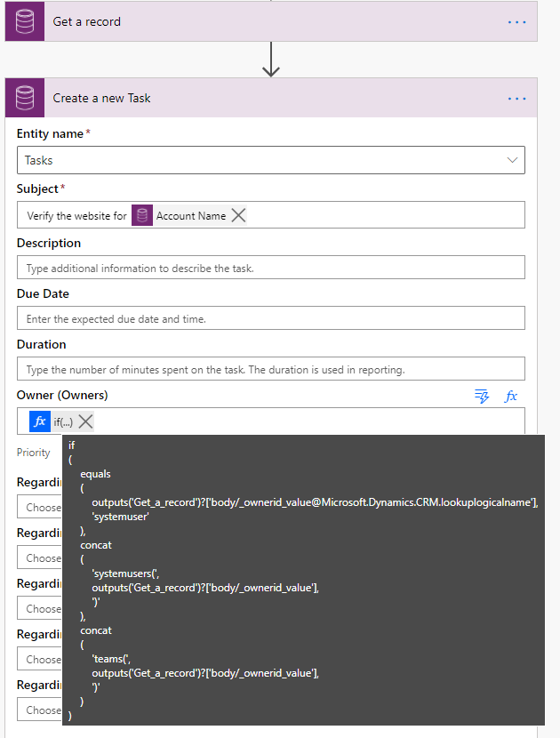Expand the Entity name Tasks dropdown

click(512, 160)
